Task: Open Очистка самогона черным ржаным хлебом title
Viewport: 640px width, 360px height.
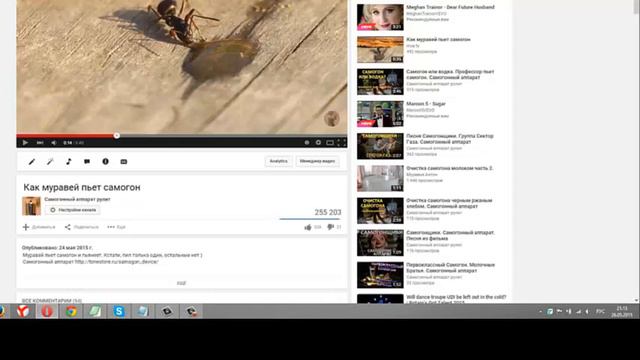Action: [449, 203]
